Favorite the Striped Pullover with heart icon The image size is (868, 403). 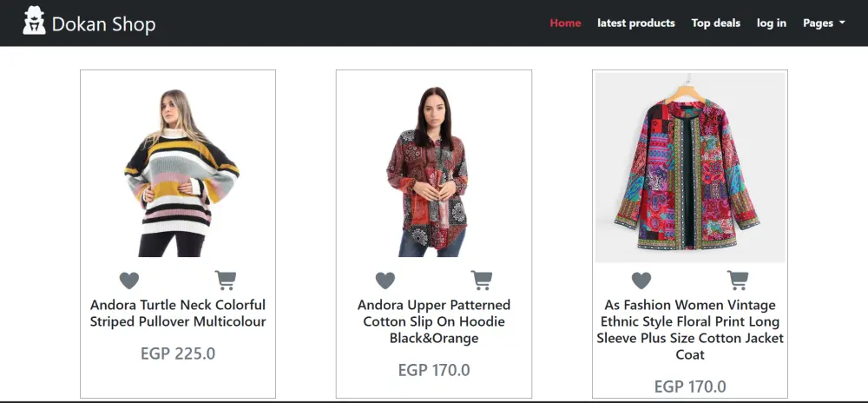pos(129,281)
